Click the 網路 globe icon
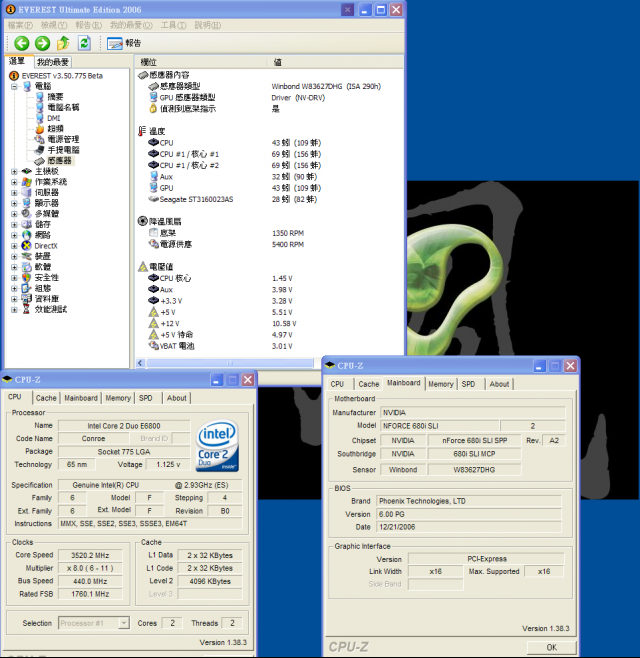Viewport: 640px width, 658px height. [26, 235]
